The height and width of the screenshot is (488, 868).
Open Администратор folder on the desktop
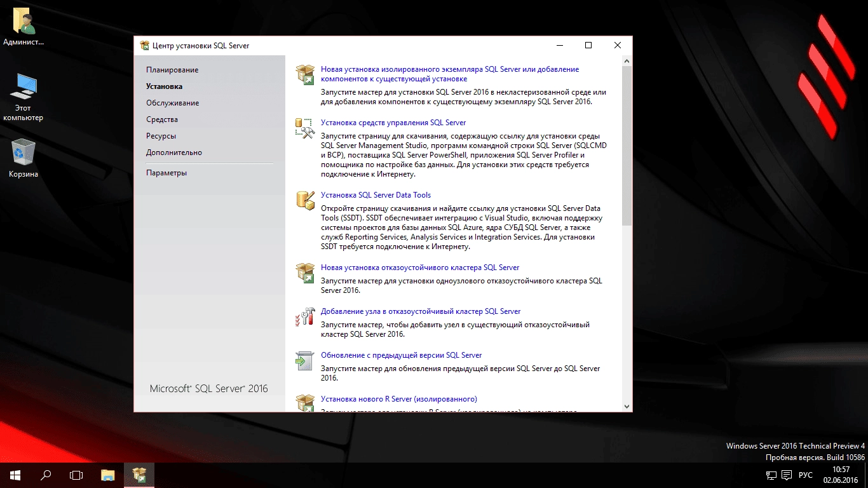(24, 28)
